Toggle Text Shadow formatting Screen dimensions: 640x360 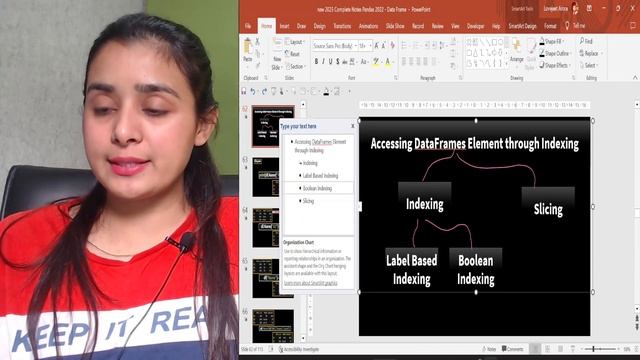(338, 62)
